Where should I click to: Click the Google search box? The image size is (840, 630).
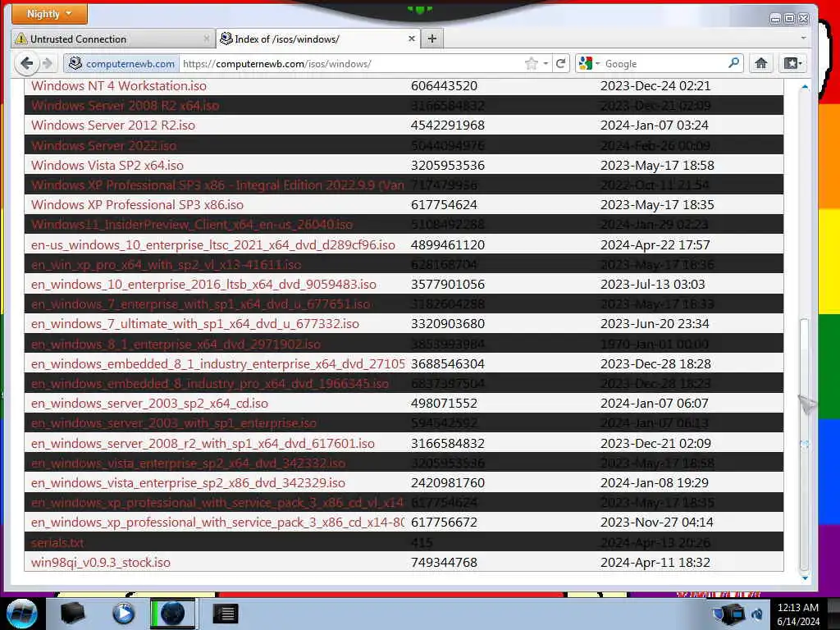(664, 64)
